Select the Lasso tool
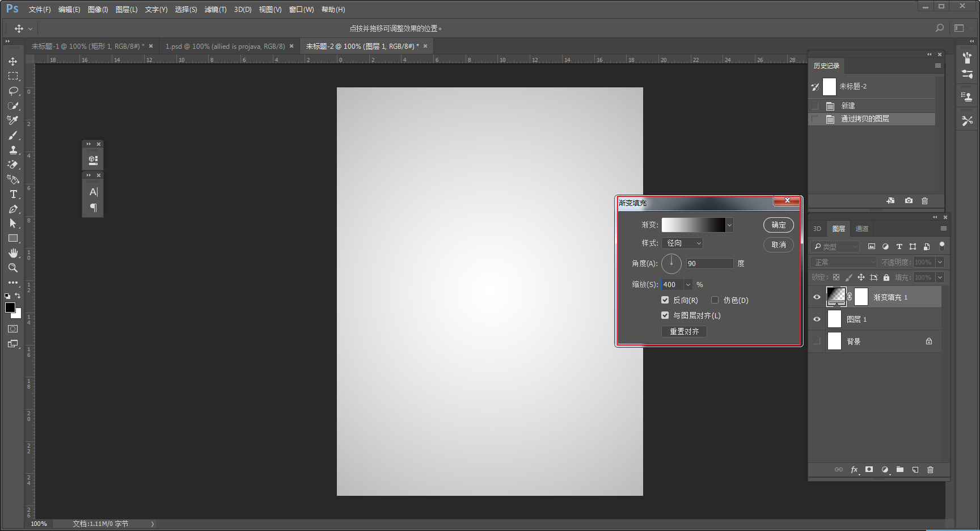The image size is (980, 531). (13, 91)
